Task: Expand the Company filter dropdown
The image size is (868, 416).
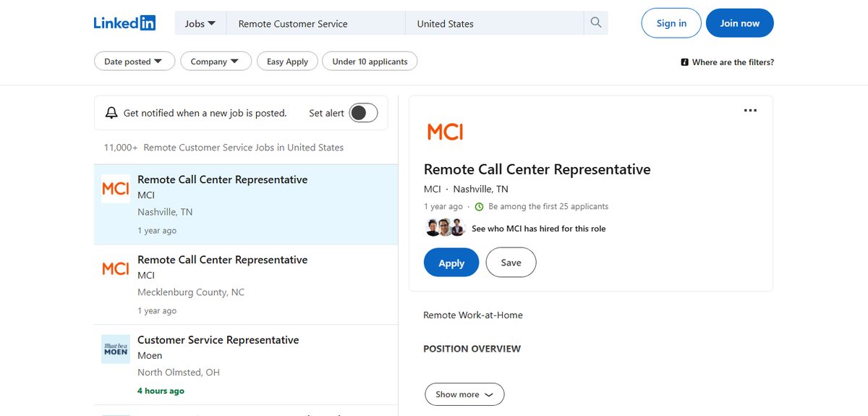Action: click(x=216, y=61)
